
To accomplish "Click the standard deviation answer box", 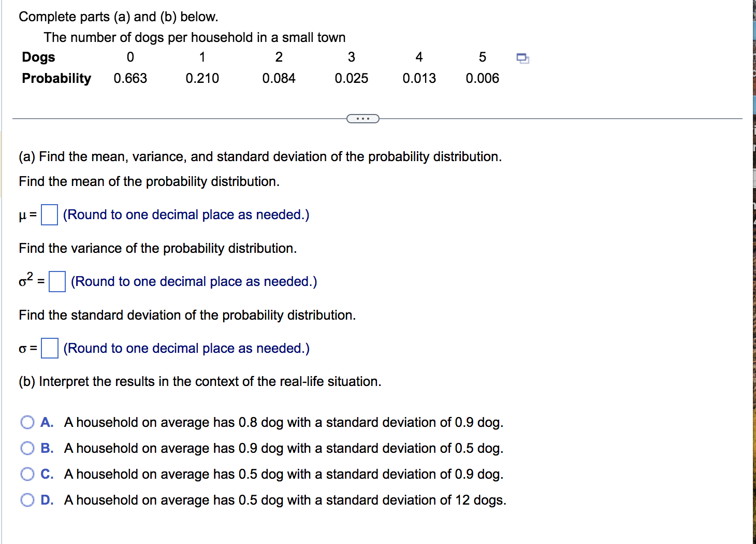I will pos(49,348).
